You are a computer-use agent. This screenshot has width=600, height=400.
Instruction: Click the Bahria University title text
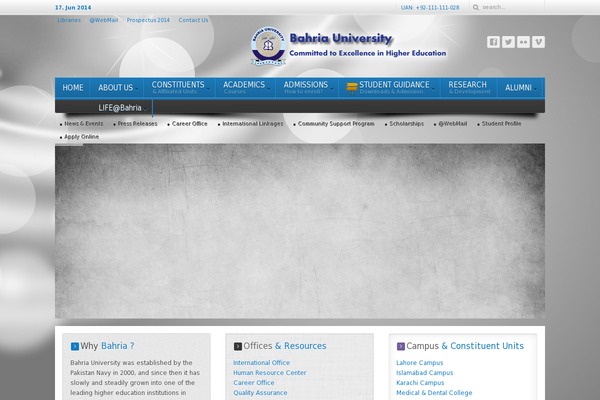click(341, 38)
